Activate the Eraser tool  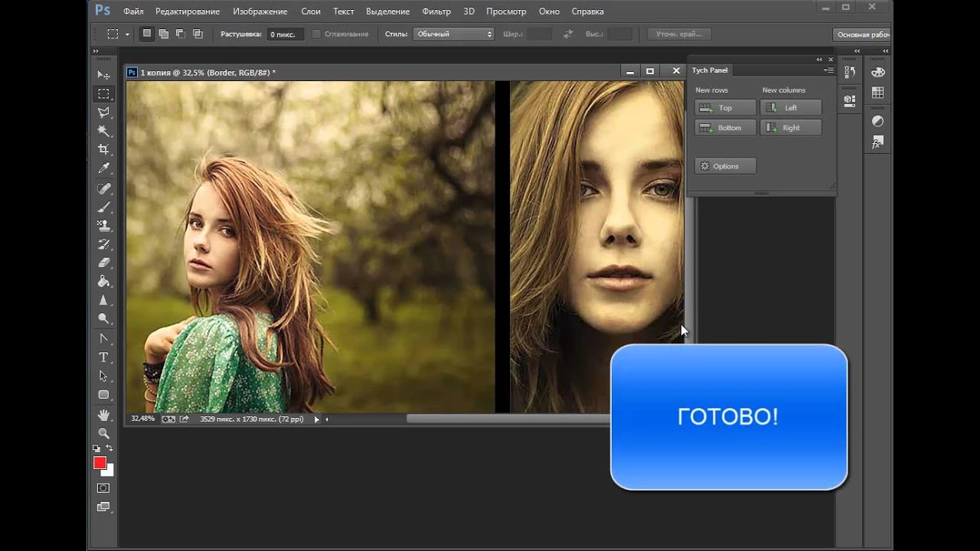coord(103,262)
